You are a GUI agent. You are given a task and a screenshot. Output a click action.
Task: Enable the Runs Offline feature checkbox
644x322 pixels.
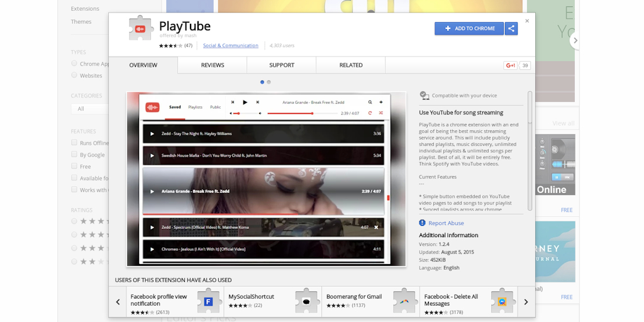[x=74, y=143]
